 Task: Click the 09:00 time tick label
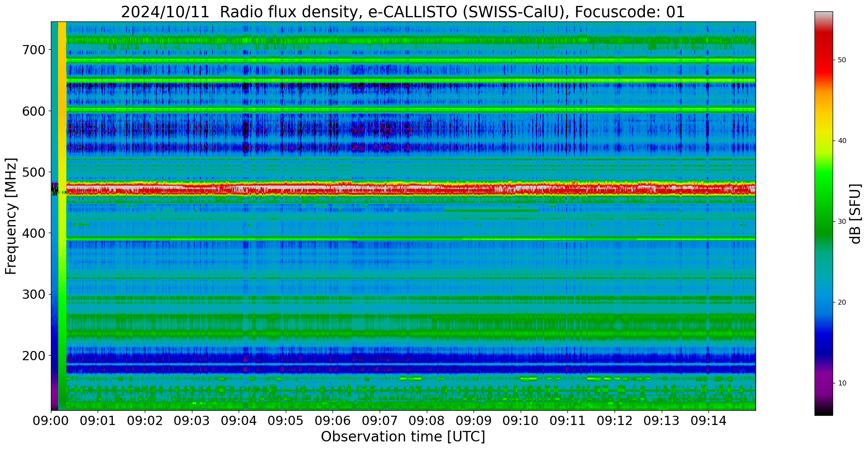click(51, 420)
